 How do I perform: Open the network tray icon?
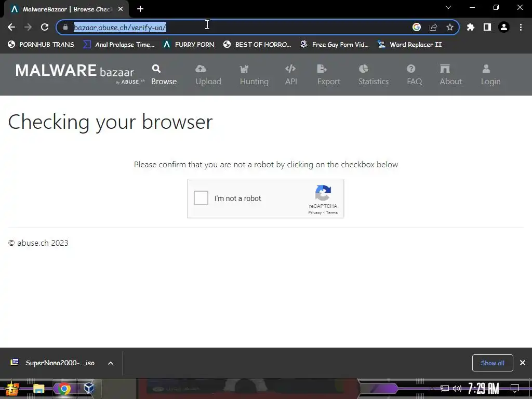[445, 389]
